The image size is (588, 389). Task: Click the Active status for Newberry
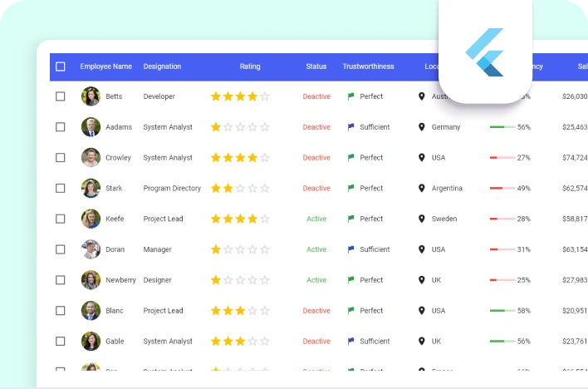[x=316, y=280]
